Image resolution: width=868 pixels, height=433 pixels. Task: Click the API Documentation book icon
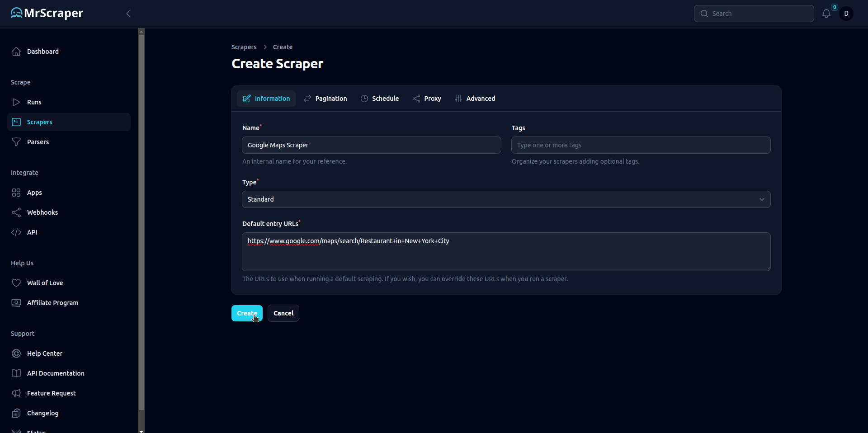(x=16, y=373)
